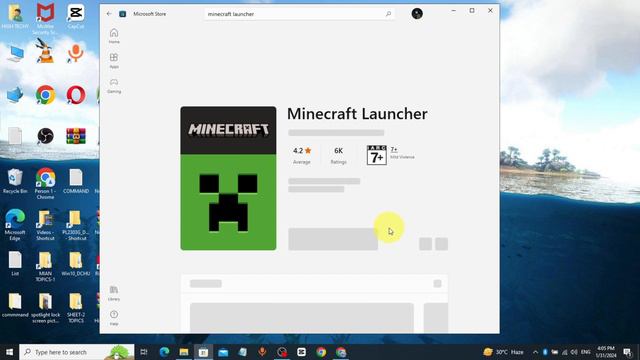Go back using the Store back arrow
Image resolution: width=640 pixels, height=360 pixels.
pos(109,13)
